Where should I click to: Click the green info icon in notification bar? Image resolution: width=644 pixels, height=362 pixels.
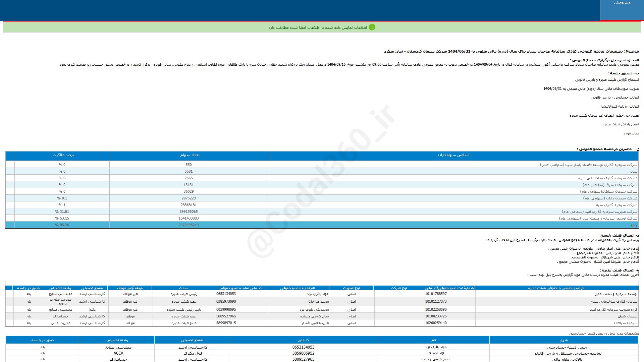(372, 27)
